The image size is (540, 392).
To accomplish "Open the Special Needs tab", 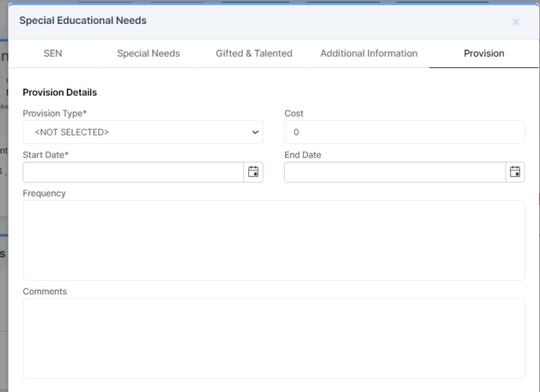I will pyautogui.click(x=148, y=53).
